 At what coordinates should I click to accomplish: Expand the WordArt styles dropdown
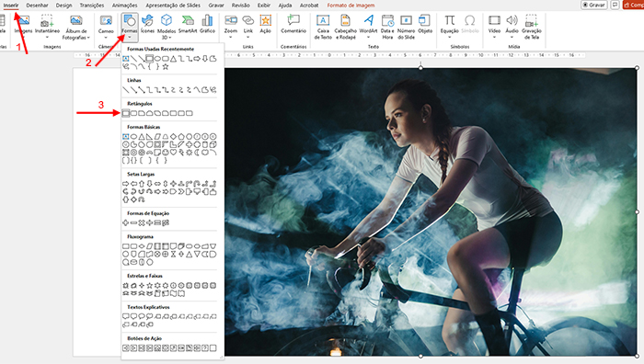(368, 38)
